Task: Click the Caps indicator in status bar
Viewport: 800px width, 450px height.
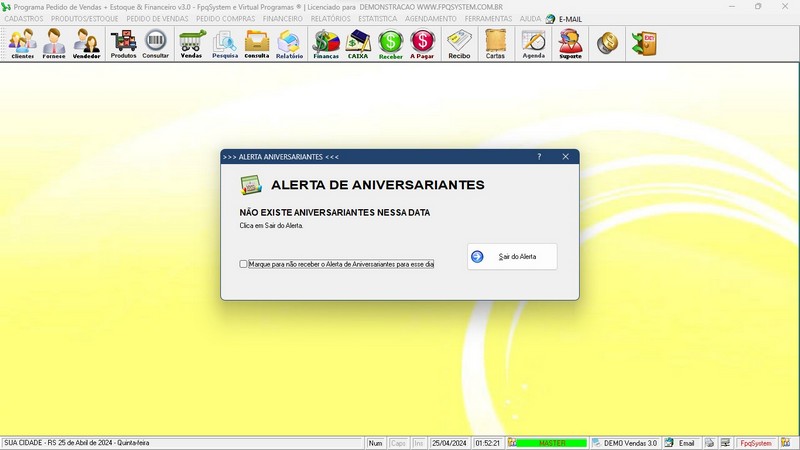Action: point(398,443)
